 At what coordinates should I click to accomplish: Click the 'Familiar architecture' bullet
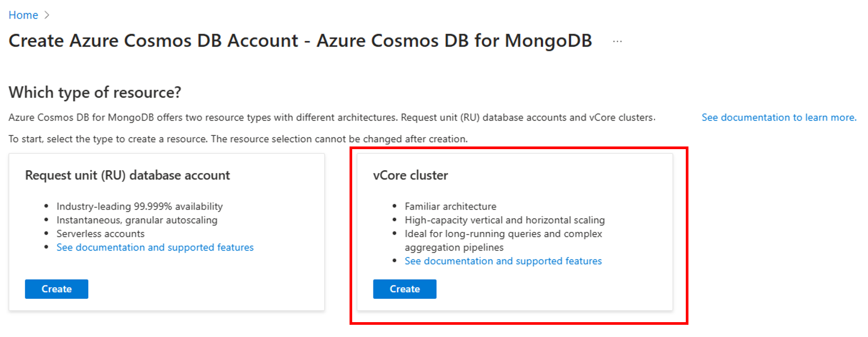pos(450,206)
